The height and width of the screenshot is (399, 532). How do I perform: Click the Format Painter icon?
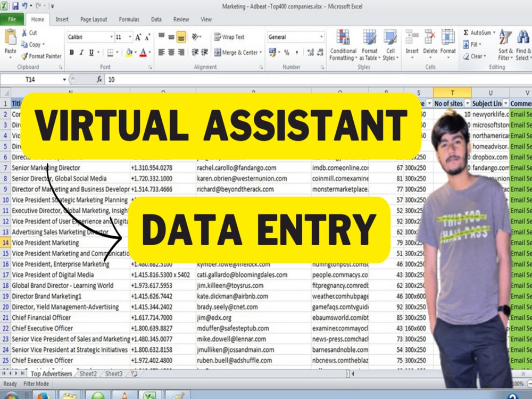coord(24,56)
